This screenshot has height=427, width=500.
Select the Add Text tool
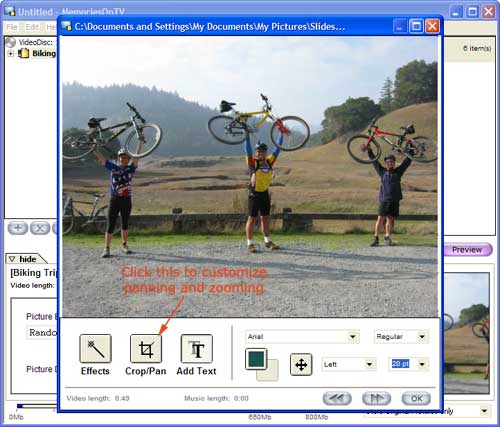coord(196,348)
